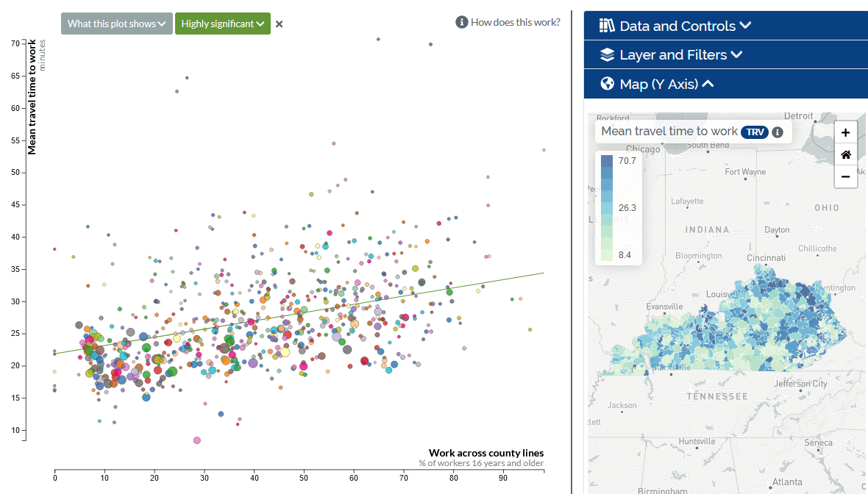Image resolution: width=868 pixels, height=494 pixels.
Task: Select the "Work across county lines" X-axis title
Action: pyautogui.click(x=485, y=453)
